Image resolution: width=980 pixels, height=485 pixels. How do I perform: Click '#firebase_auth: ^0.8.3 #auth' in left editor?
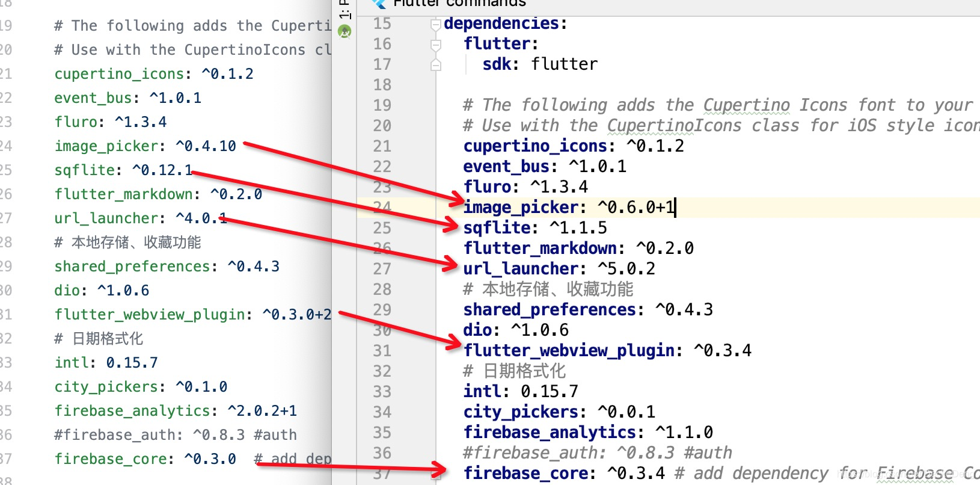click(176, 435)
